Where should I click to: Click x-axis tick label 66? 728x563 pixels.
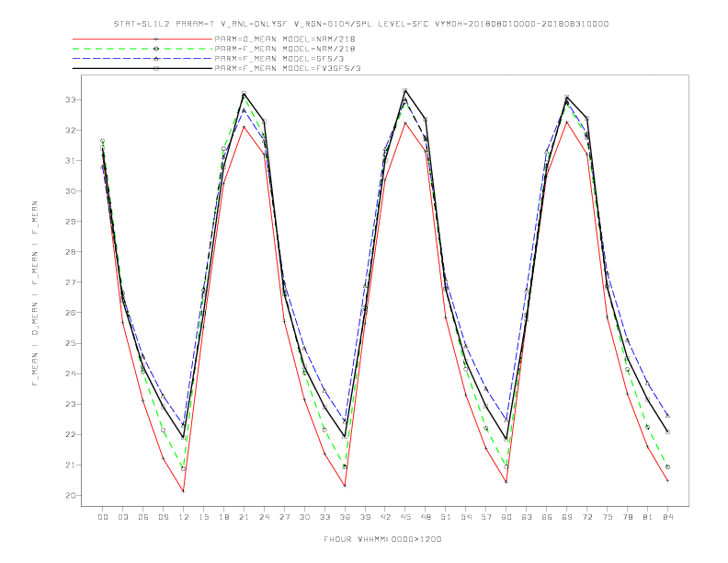click(x=547, y=517)
